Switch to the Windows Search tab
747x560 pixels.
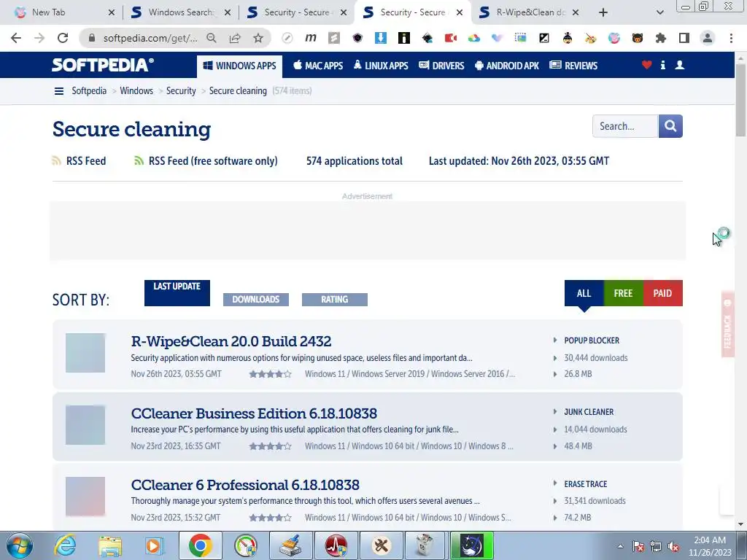point(180,12)
